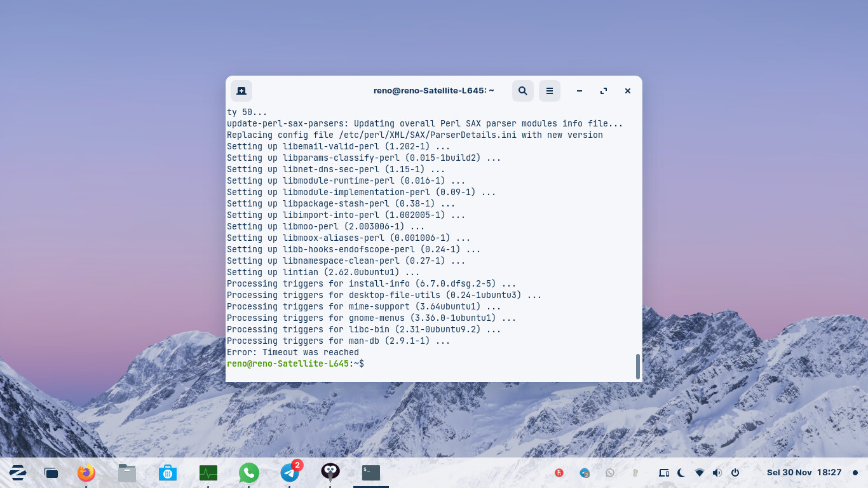The height and width of the screenshot is (488, 868).
Task: Click 'Processing triggers for libc-bin' line
Action: (x=363, y=329)
